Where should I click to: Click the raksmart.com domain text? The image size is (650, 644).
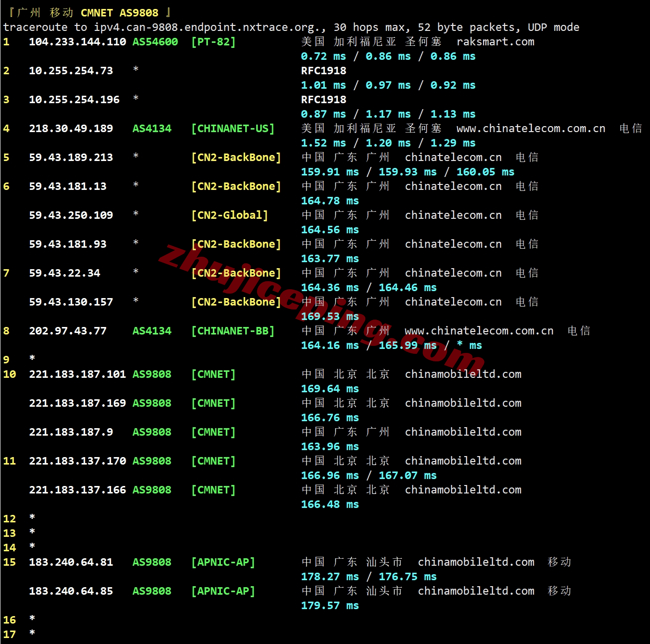(x=495, y=42)
